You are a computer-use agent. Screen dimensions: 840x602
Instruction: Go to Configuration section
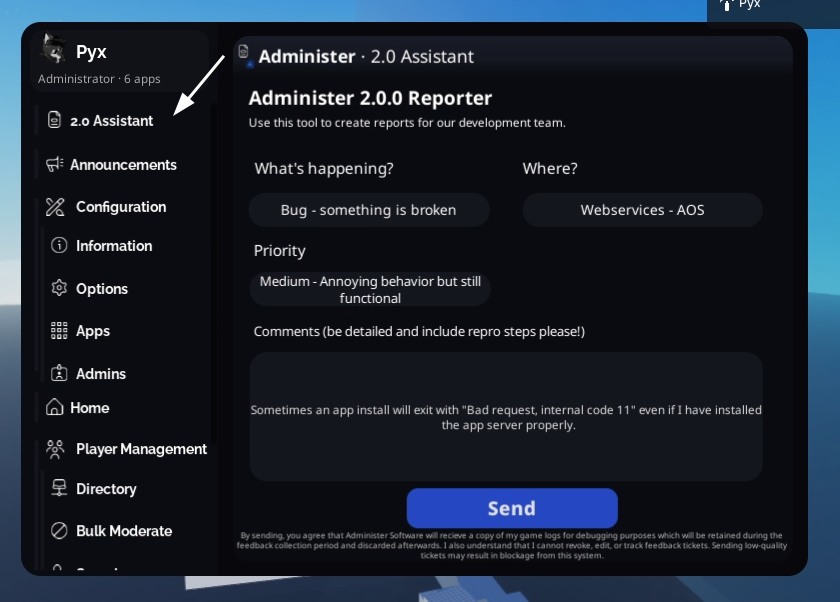click(x=123, y=207)
